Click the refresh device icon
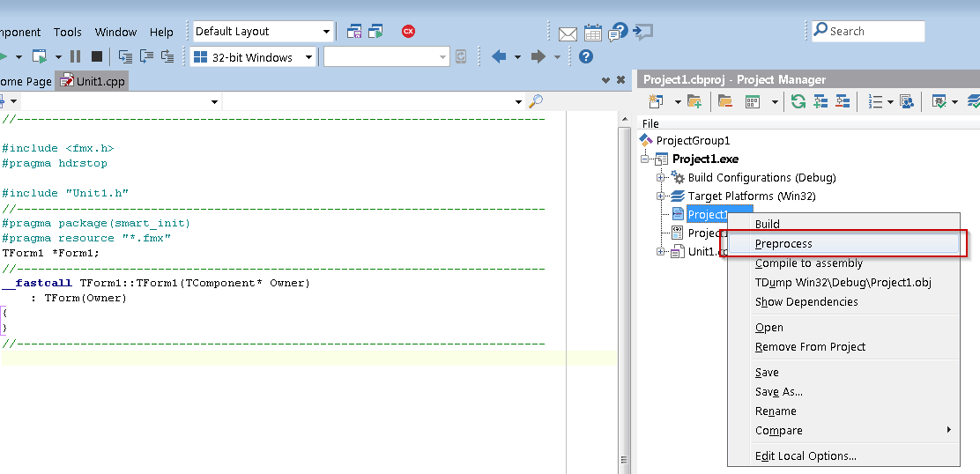 [x=461, y=57]
